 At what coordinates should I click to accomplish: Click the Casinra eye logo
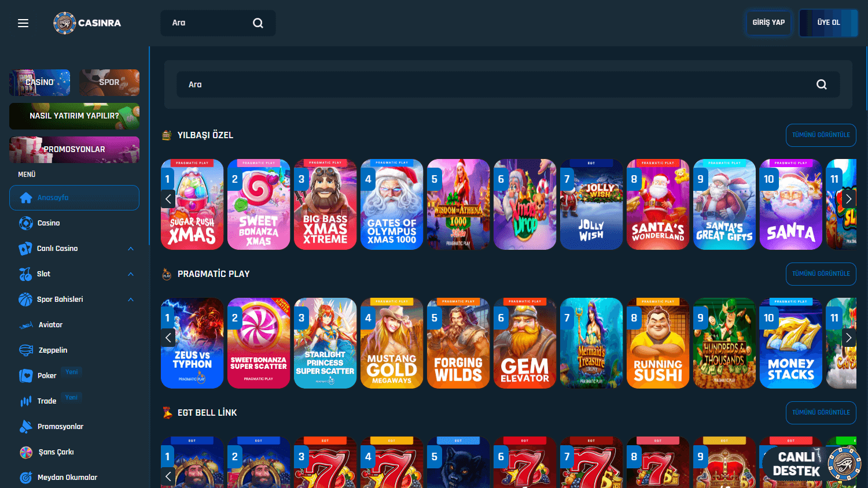click(65, 23)
